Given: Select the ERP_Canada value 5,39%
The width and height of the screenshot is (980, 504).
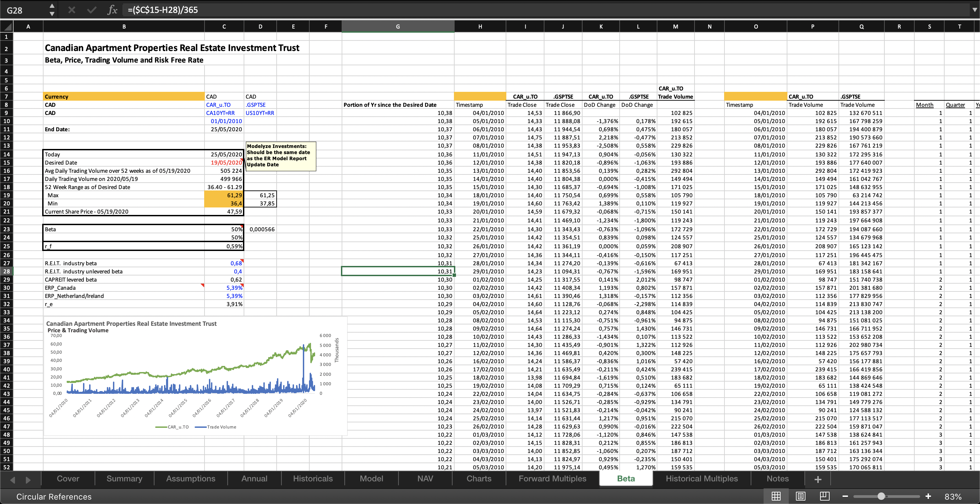Looking at the screenshot, I should (x=224, y=288).
